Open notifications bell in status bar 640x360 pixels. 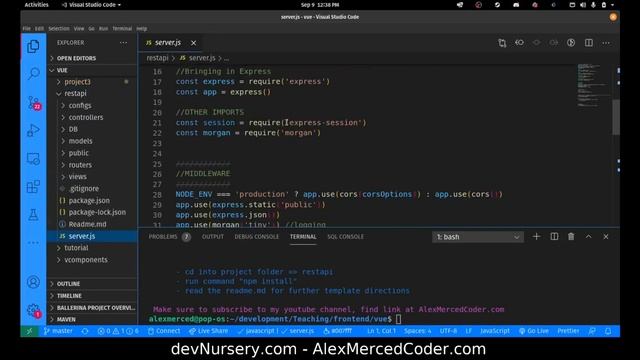[608, 331]
